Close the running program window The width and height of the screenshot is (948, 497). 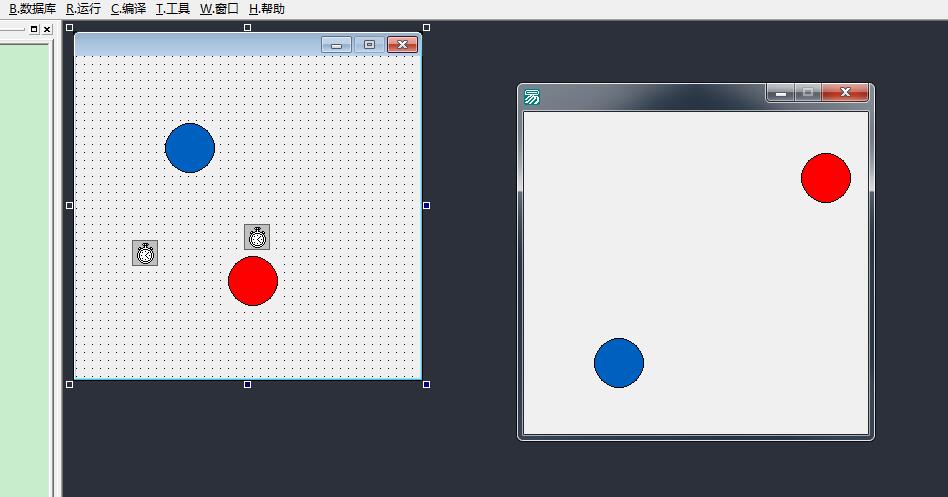(x=845, y=93)
